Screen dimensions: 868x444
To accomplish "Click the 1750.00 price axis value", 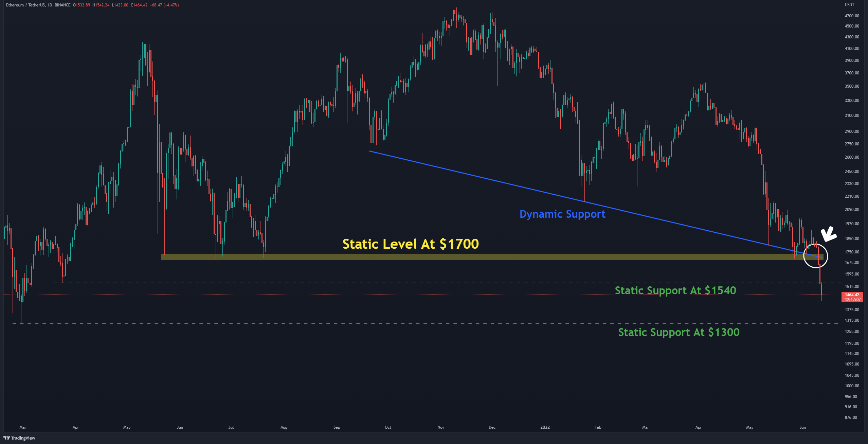I will point(852,252).
